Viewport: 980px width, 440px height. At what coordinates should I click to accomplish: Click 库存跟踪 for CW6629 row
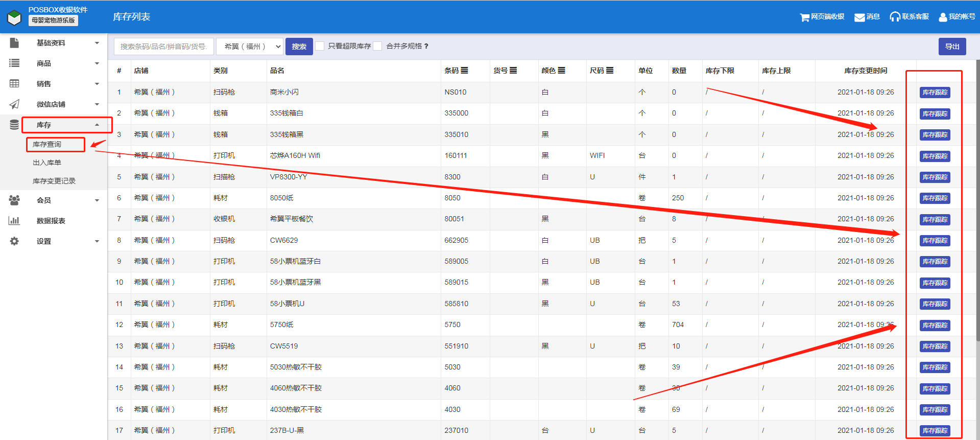pos(935,241)
